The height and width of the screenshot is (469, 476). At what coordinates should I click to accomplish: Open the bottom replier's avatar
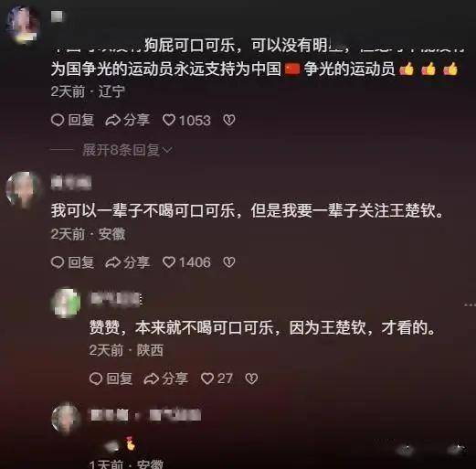coord(66,418)
